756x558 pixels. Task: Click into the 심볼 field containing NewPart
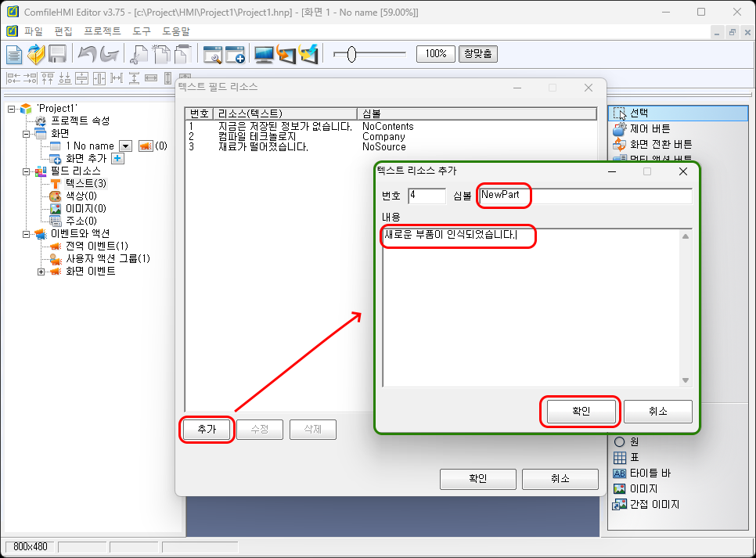coord(584,195)
